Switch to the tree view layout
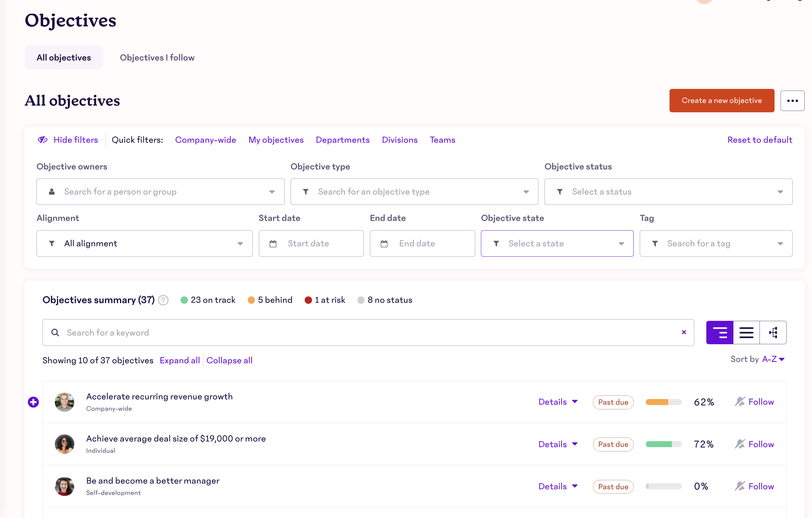Viewport: 812px width, 518px height. tap(773, 332)
